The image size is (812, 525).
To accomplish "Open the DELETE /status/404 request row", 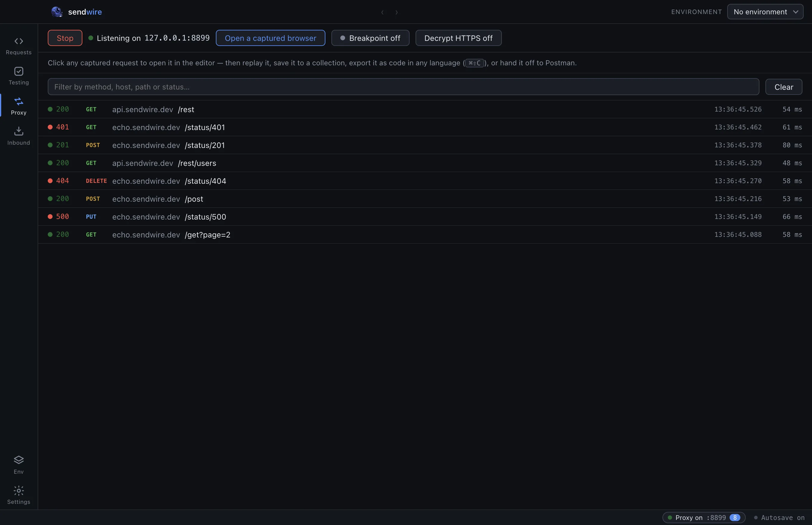I will click(x=425, y=181).
